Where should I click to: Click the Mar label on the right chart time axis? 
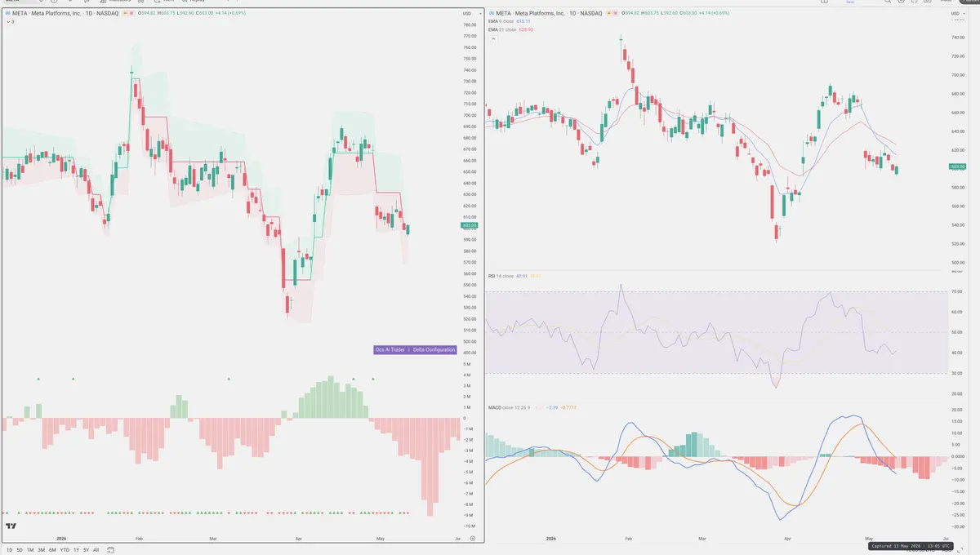click(x=703, y=539)
